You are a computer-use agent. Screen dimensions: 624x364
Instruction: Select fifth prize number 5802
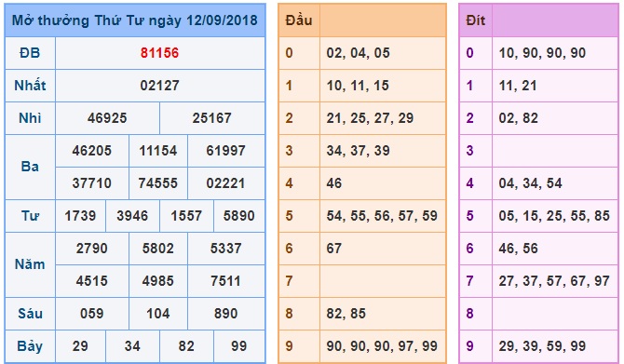[158, 249]
